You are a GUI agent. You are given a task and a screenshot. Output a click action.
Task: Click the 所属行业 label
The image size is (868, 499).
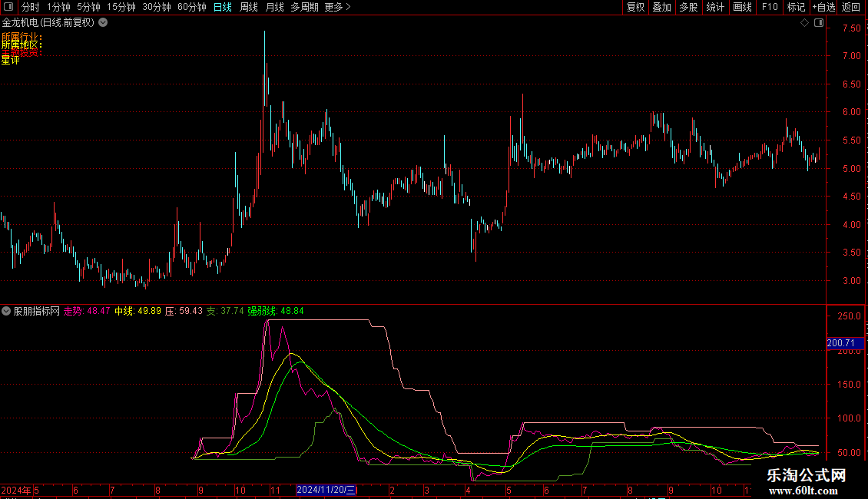22,37
